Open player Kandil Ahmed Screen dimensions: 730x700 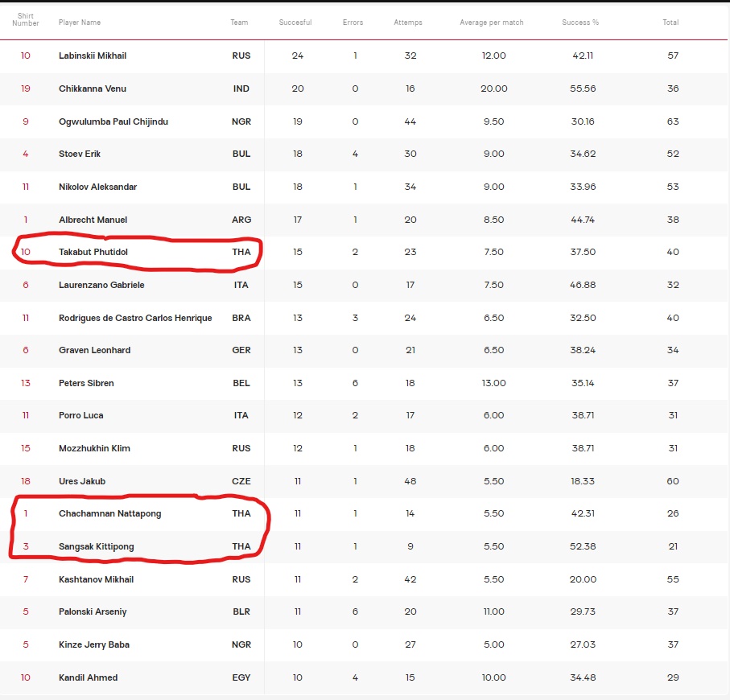(x=88, y=677)
